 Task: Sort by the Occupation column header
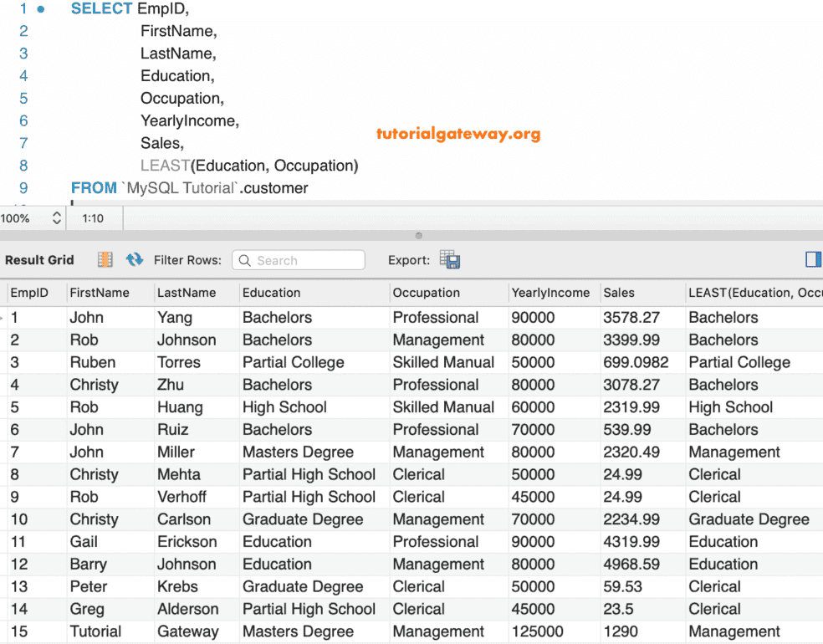(427, 293)
